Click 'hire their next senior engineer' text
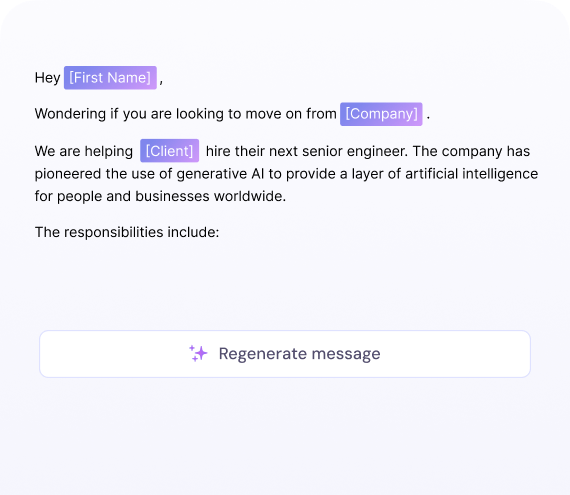570x495 pixels. coord(306,151)
